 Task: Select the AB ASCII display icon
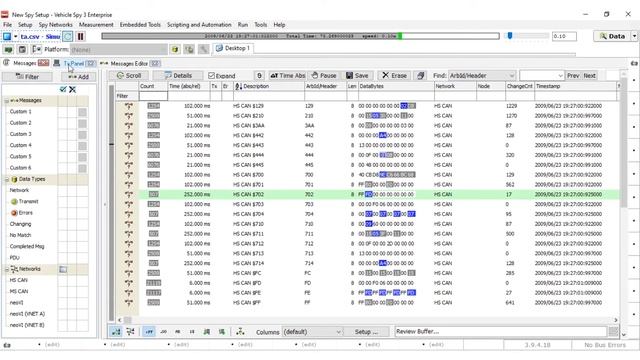(178, 332)
